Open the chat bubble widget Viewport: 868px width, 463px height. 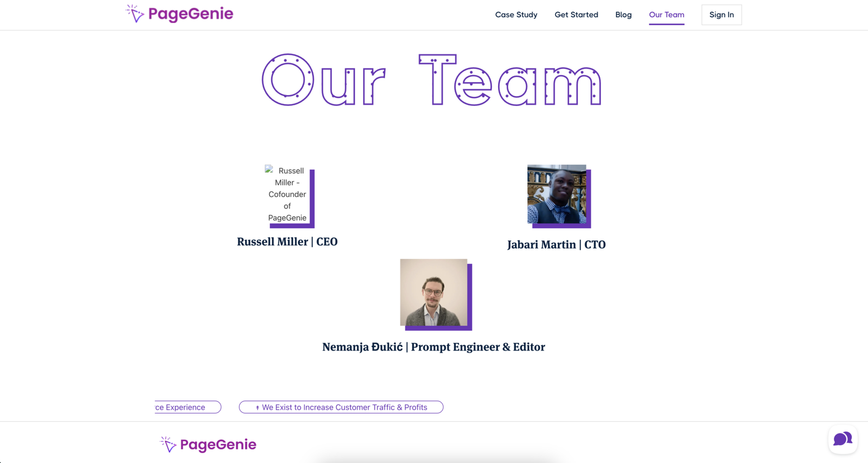click(843, 439)
